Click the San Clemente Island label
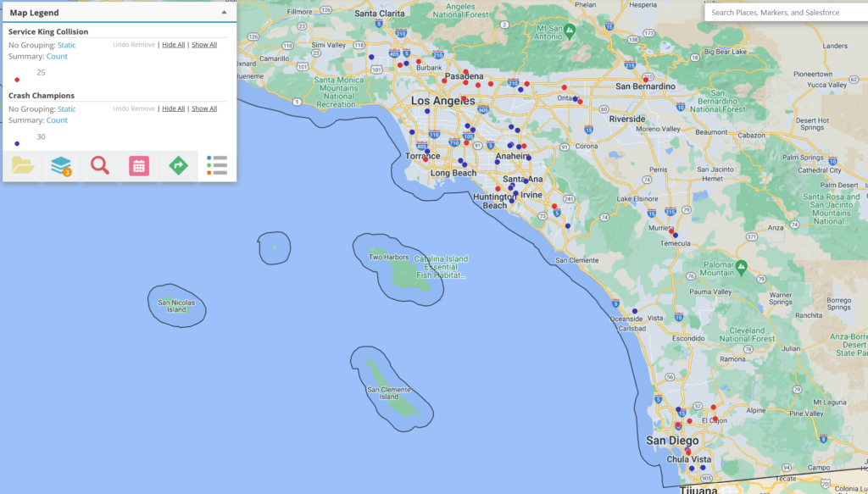The width and height of the screenshot is (868, 494). (x=389, y=393)
